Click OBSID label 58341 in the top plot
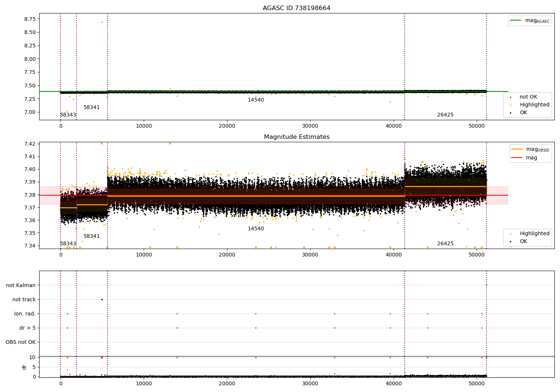The width and height of the screenshot is (560, 392). click(x=91, y=108)
